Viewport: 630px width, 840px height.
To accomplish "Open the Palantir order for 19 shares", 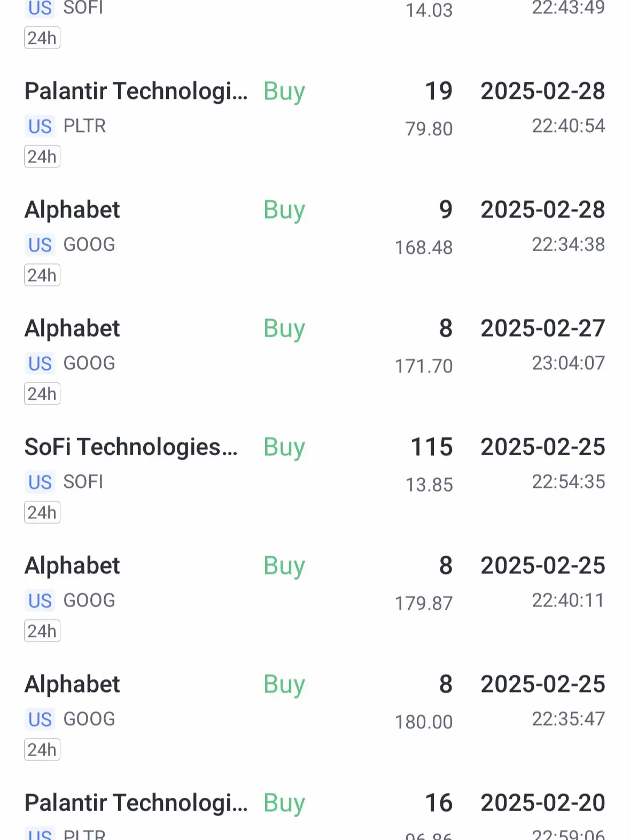I will click(x=136, y=91).
